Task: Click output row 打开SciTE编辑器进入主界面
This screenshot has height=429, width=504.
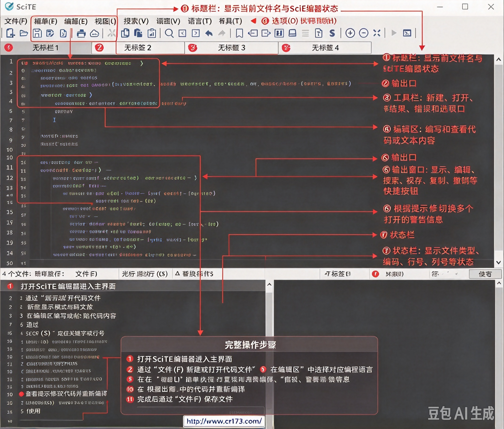Action: (x=133, y=286)
